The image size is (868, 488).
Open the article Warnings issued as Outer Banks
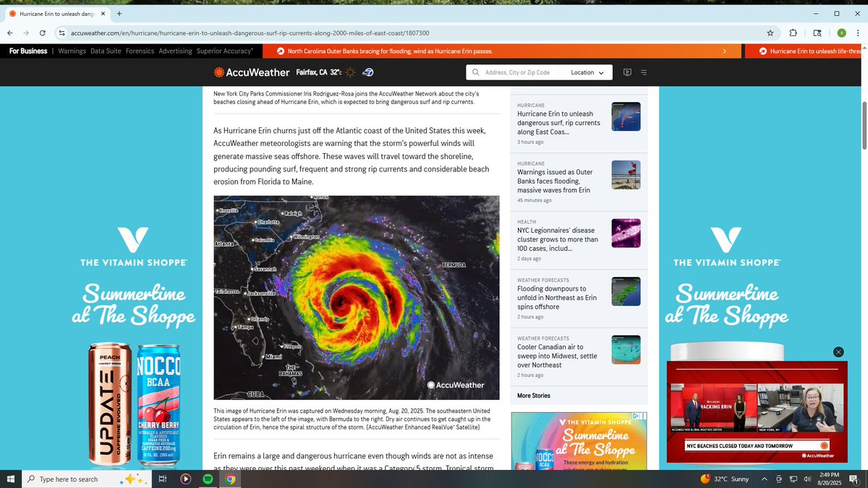tap(553, 181)
